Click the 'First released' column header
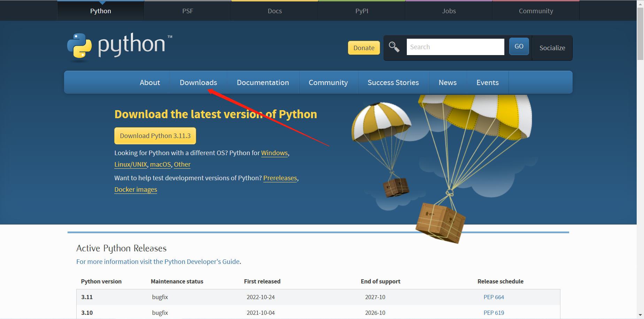 pyautogui.click(x=262, y=281)
